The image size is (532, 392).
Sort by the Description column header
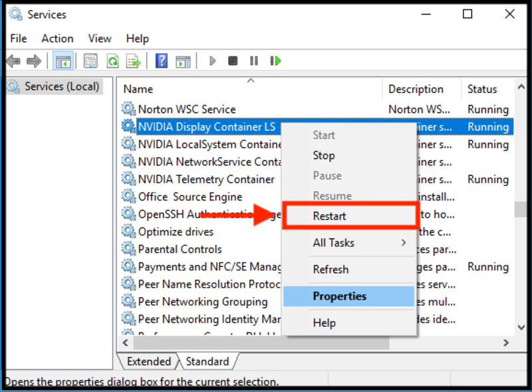click(422, 89)
